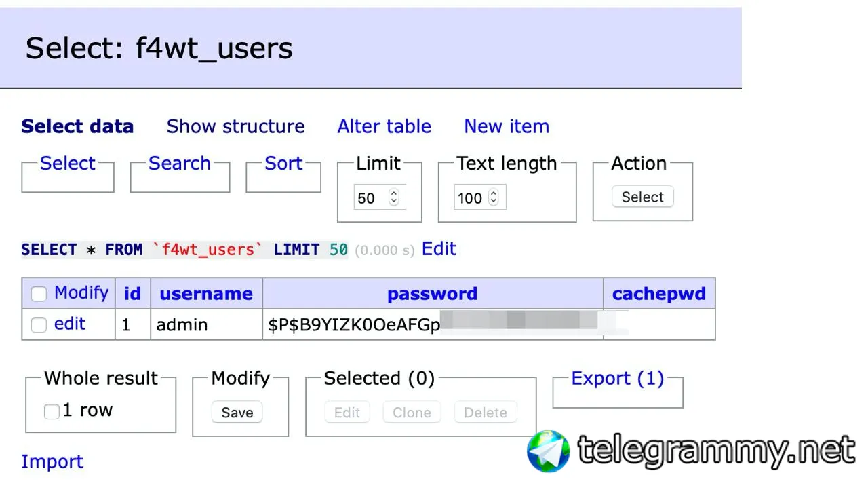Screen dimensions: 868x492
Task: Enable the Whole result 1 row checkbox
Action: pyautogui.click(x=52, y=411)
